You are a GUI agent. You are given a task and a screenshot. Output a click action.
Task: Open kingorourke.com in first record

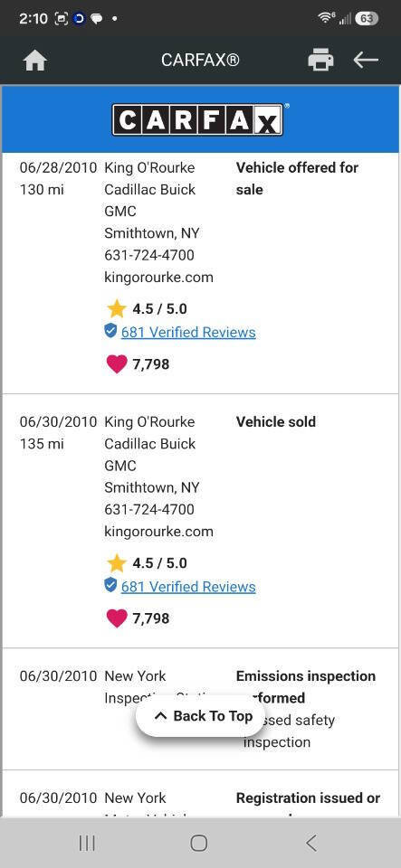coord(158,278)
